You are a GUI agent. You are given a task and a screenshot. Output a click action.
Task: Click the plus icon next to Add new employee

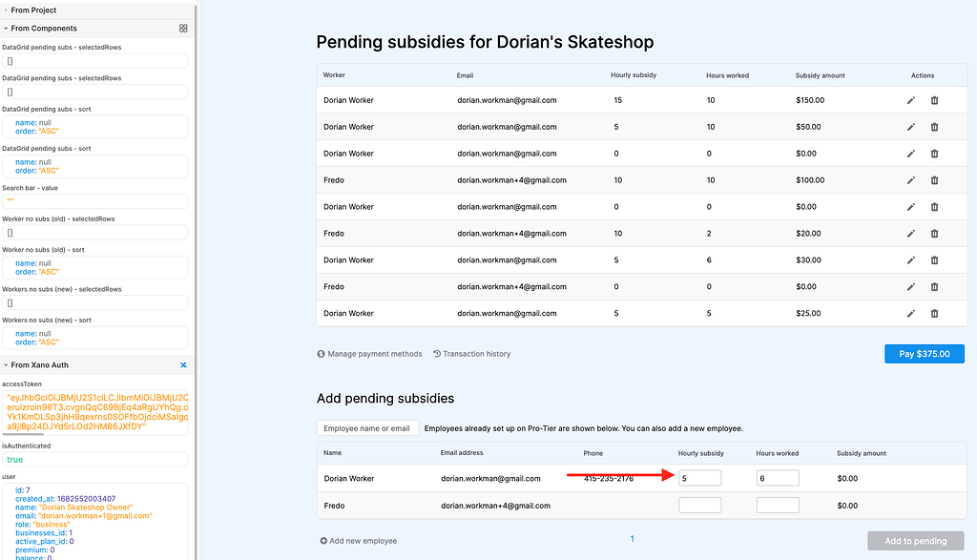[x=323, y=540]
